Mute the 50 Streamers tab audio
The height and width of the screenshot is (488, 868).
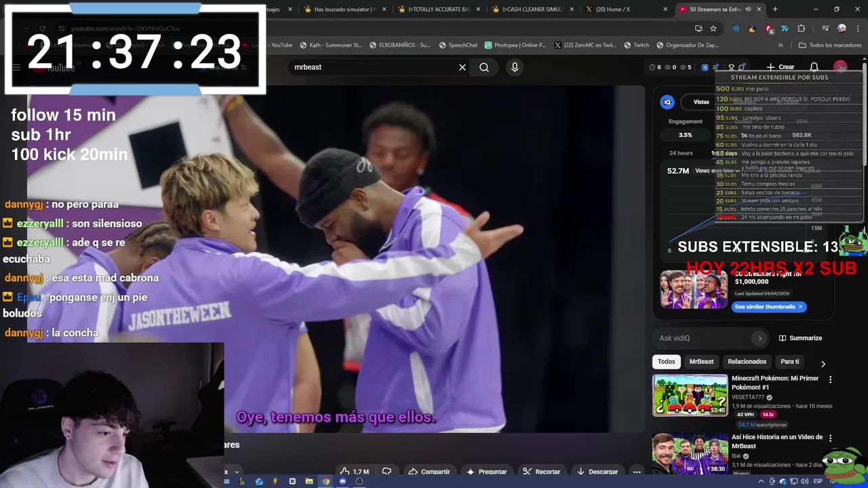pos(748,9)
